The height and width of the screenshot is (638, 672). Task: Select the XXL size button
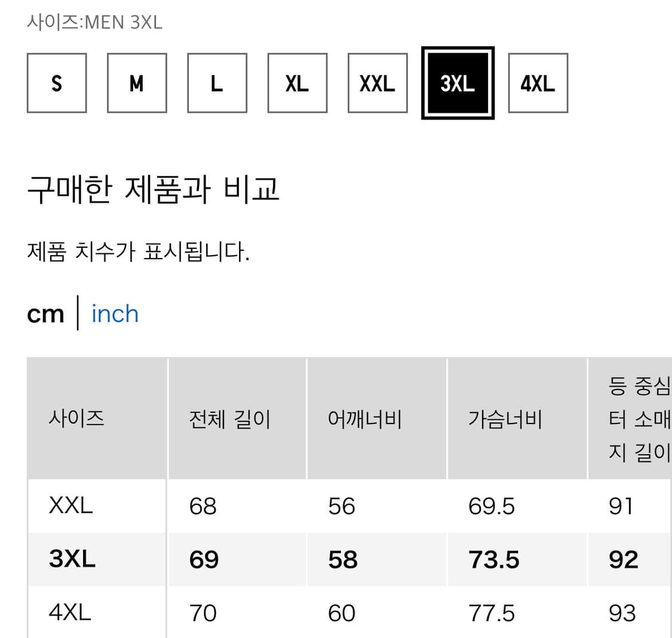click(x=378, y=83)
